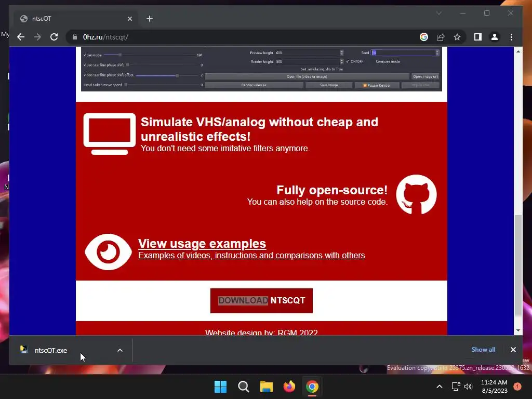The width and height of the screenshot is (532, 399).
Task: Click the address bar URL
Action: (105, 37)
